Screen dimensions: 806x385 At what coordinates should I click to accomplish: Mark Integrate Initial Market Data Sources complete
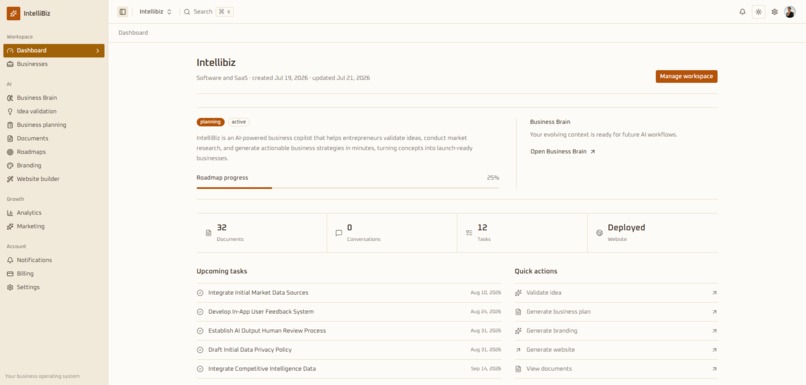tap(200, 293)
